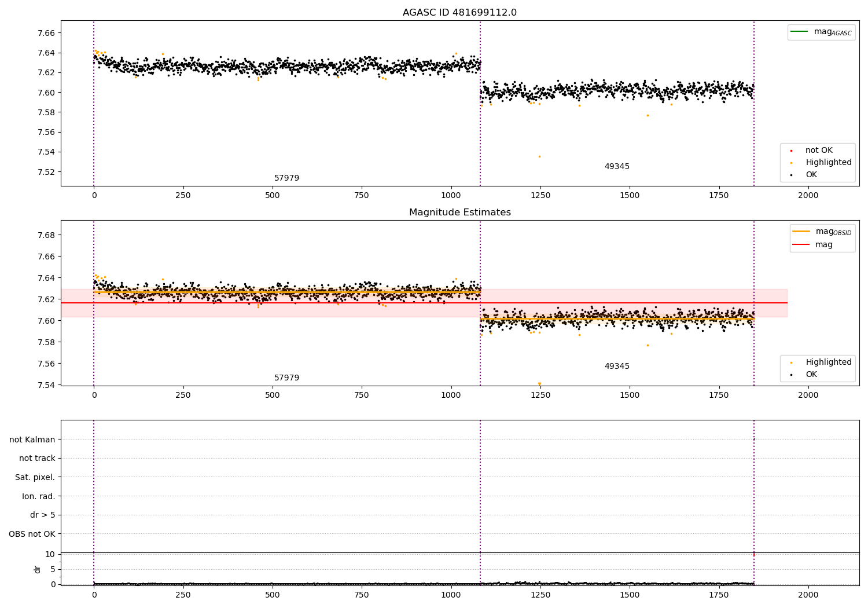Click the 'dr > 5' axis label

[x=43, y=515]
